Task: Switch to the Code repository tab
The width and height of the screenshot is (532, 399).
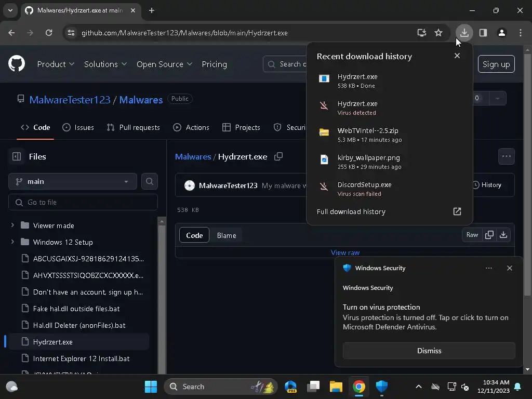Action: pyautogui.click(x=35, y=128)
